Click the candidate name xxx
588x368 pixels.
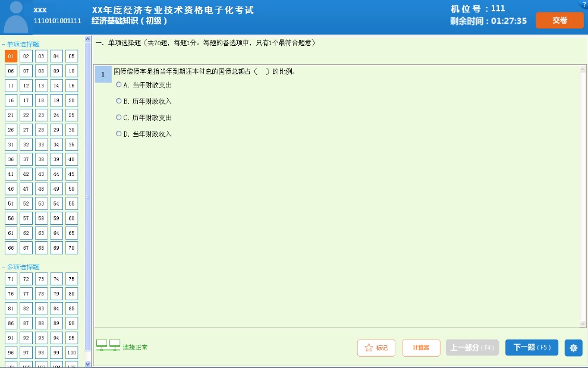[x=40, y=10]
